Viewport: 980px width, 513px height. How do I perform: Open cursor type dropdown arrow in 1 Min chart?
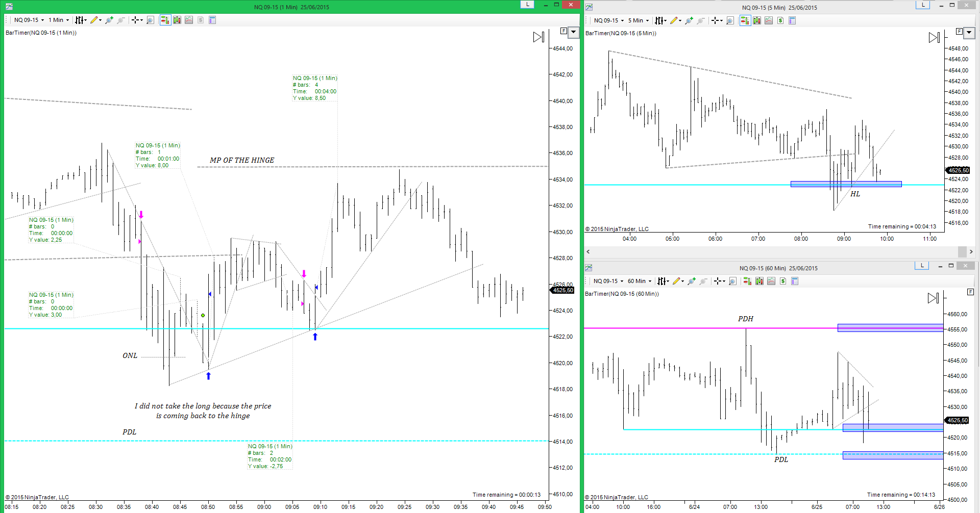pyautogui.click(x=141, y=20)
